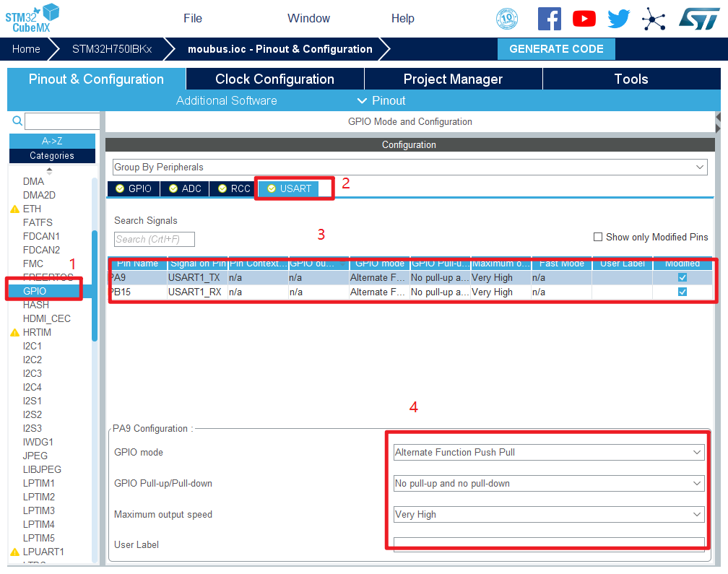Click the 10th anniversary badge icon
The image size is (728, 574).
[507, 19]
